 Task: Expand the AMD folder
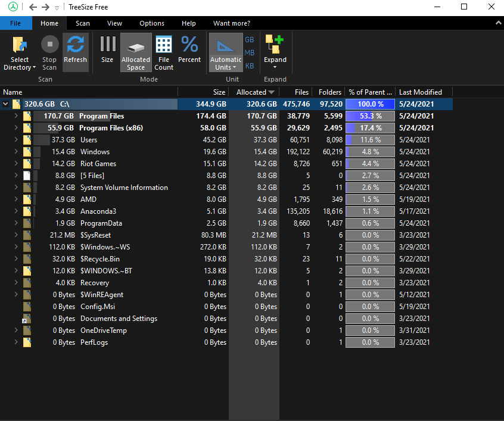pos(16,199)
